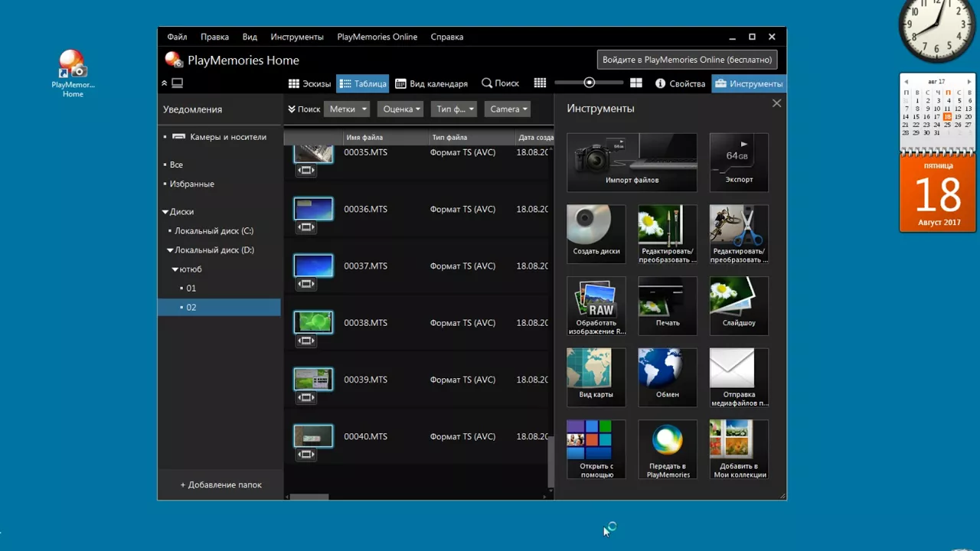The width and height of the screenshot is (980, 551).
Task: Open the Import files tool
Action: click(632, 162)
